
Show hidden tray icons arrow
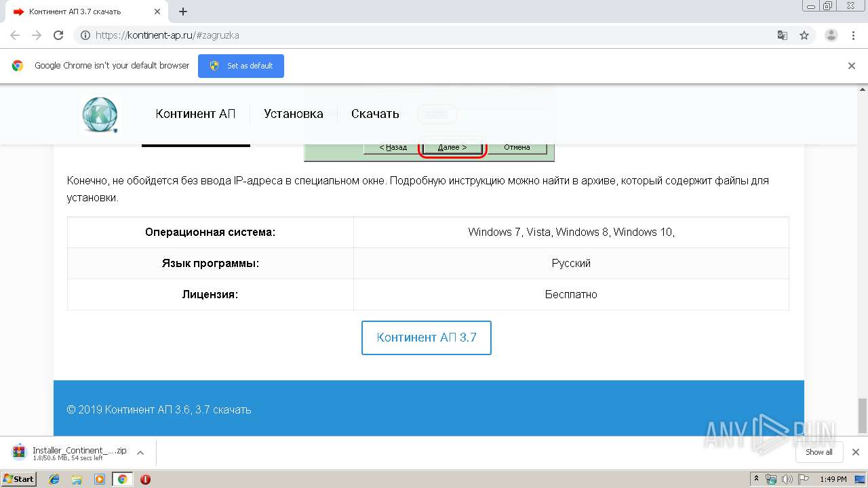[757, 479]
